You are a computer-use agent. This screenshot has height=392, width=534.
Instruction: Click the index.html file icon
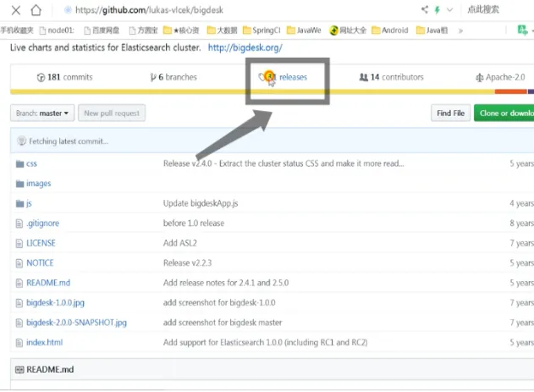click(19, 343)
